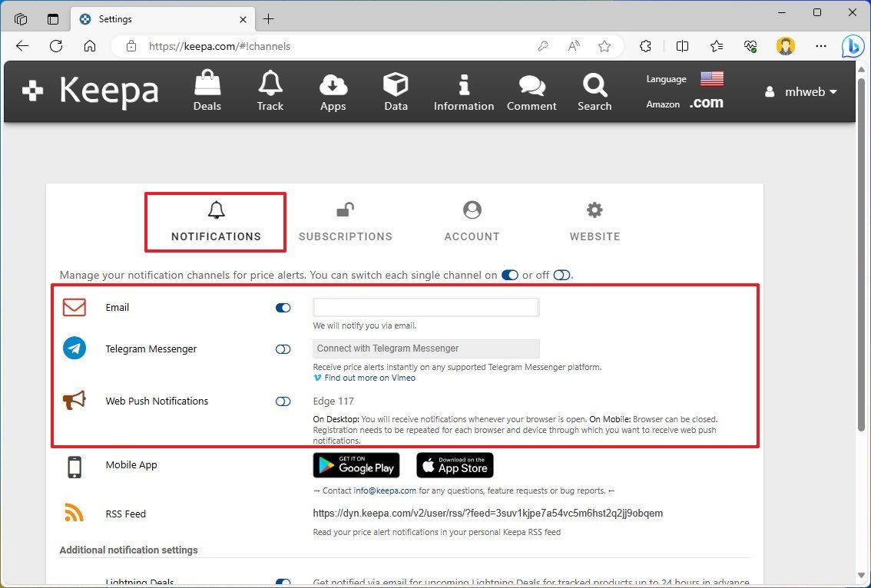Click the Get it on Google Play badge

[x=356, y=464]
